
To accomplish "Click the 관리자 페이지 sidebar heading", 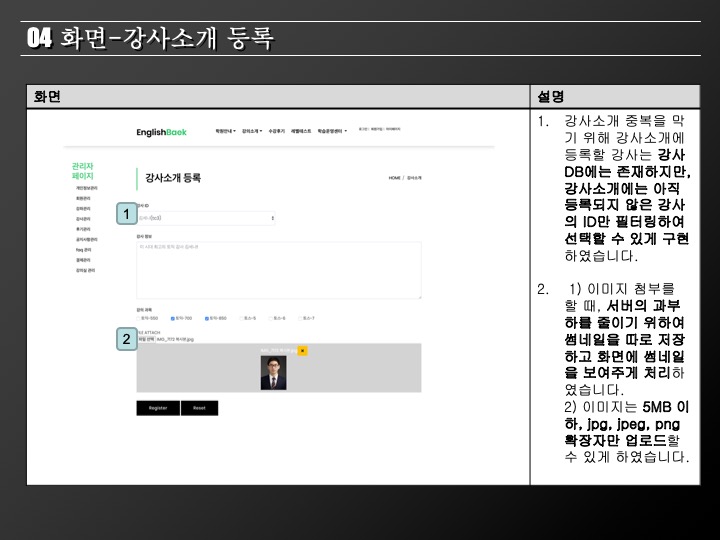I will tap(83, 171).
